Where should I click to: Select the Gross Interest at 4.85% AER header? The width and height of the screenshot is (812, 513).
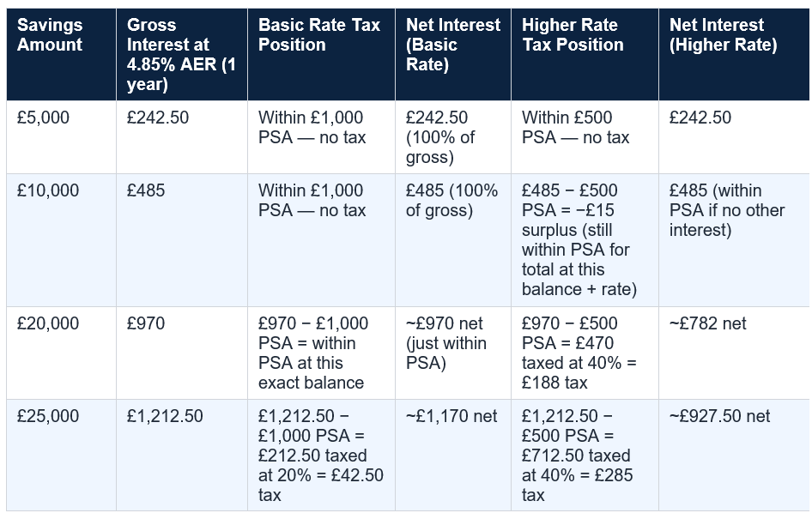pyautogui.click(x=182, y=54)
